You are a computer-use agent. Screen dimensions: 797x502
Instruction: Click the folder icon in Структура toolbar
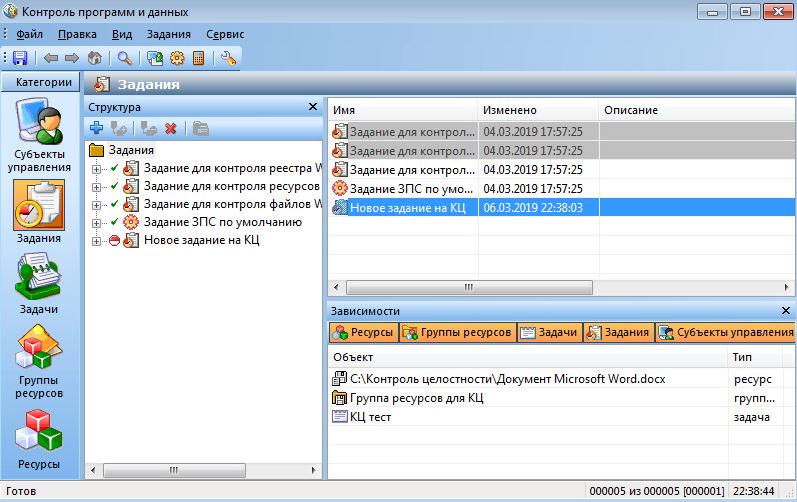[201, 129]
